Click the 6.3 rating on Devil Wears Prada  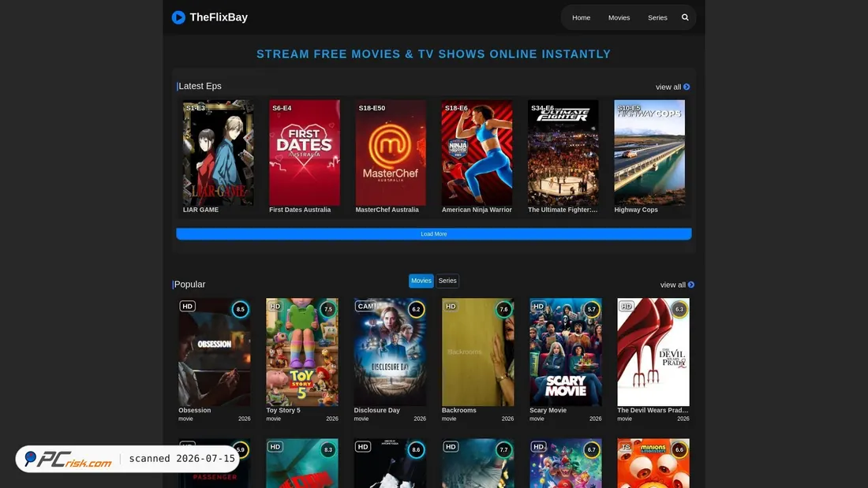[679, 309]
